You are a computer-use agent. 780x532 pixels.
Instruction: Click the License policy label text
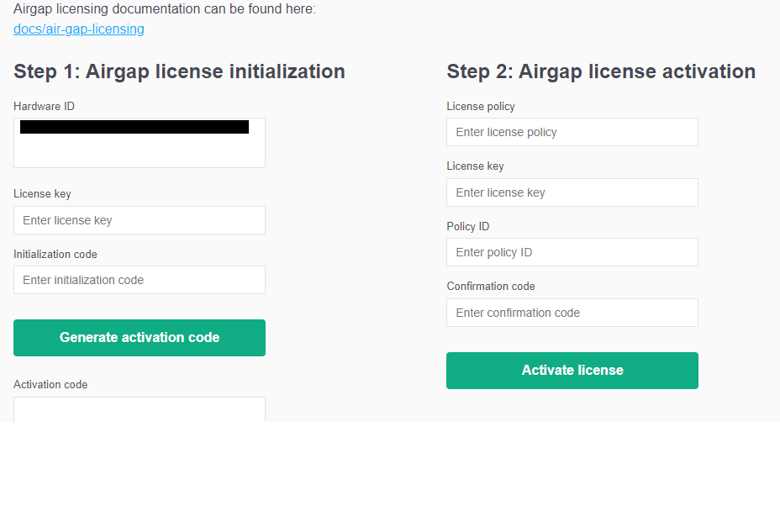tap(481, 107)
